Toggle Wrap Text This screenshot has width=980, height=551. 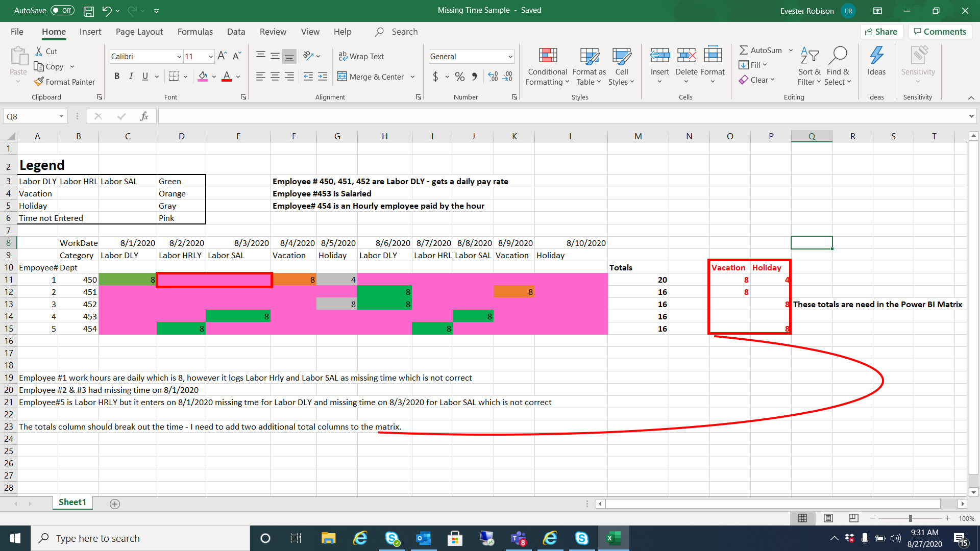point(361,56)
